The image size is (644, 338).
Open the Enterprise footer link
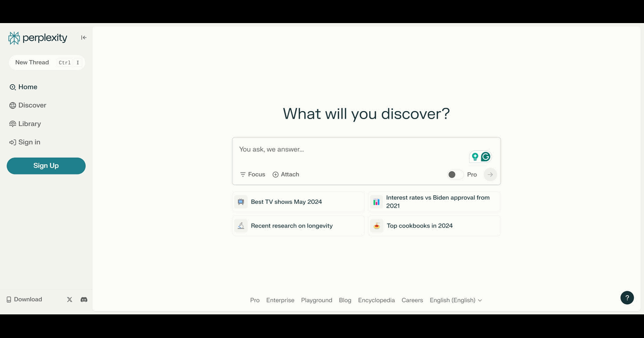(x=280, y=300)
